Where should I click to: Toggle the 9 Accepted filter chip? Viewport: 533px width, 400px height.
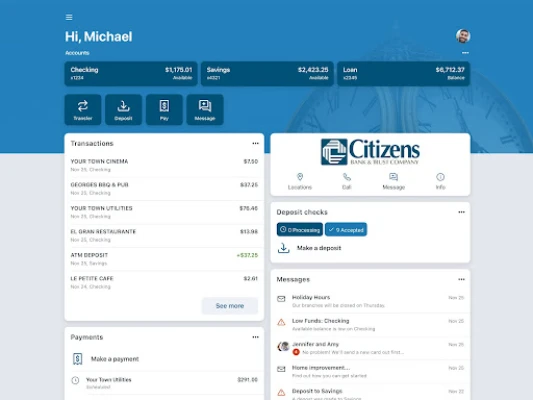[346, 229]
